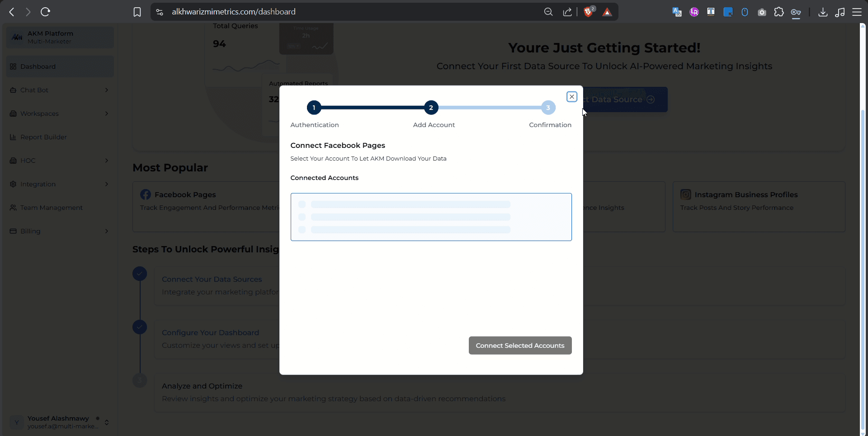Click the AKM Platform workspace header
Image resolution: width=868 pixels, height=436 pixels.
click(x=60, y=37)
